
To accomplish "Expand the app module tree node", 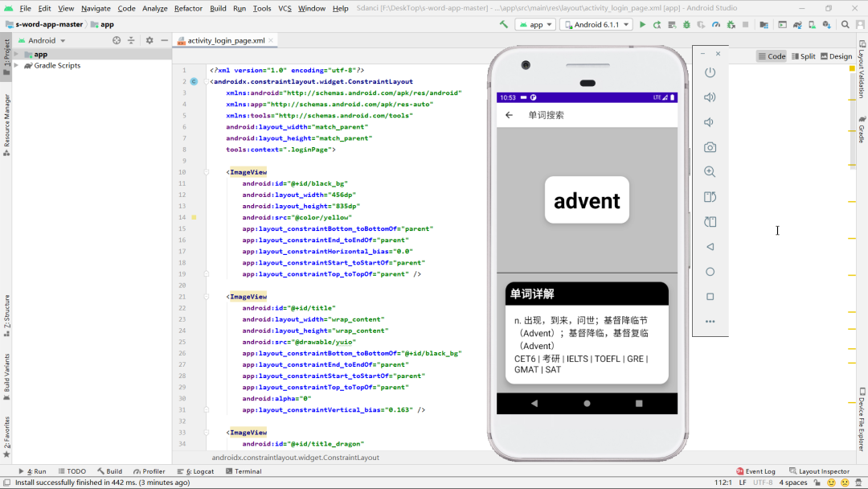I will click(16, 54).
